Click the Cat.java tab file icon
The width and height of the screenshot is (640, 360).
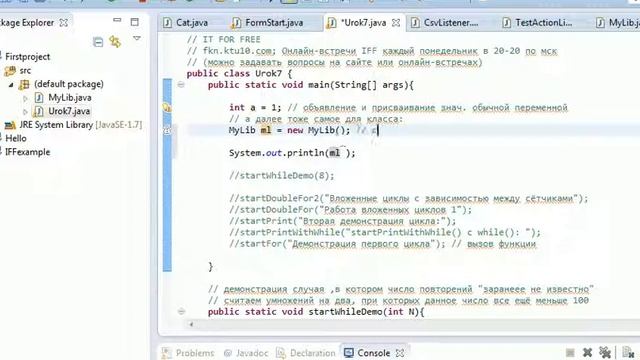coord(167,22)
